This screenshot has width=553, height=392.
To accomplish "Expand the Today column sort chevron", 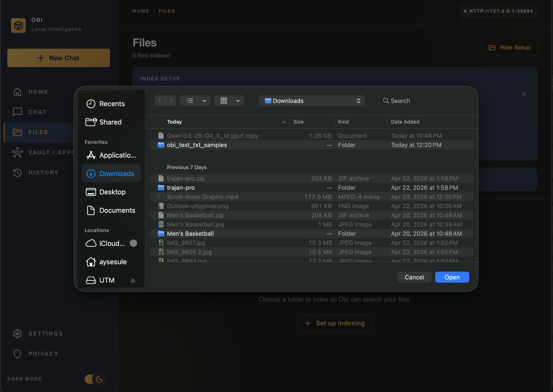I will (x=284, y=122).
